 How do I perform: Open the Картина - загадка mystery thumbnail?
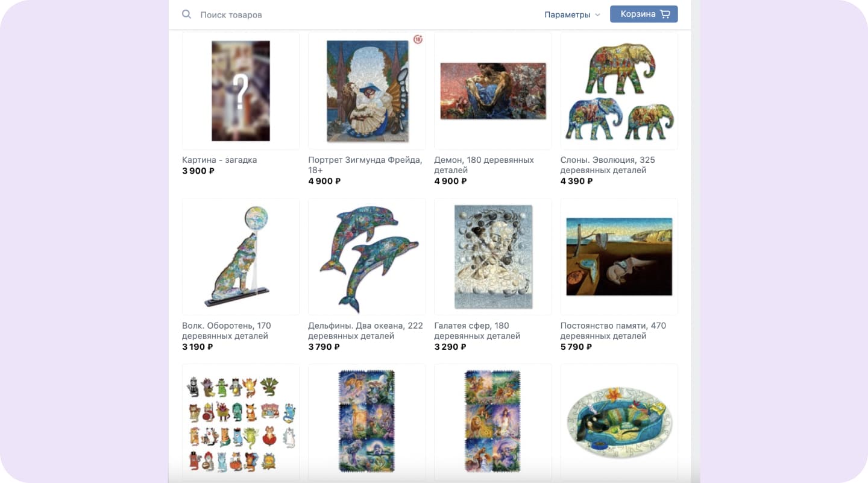(x=241, y=91)
